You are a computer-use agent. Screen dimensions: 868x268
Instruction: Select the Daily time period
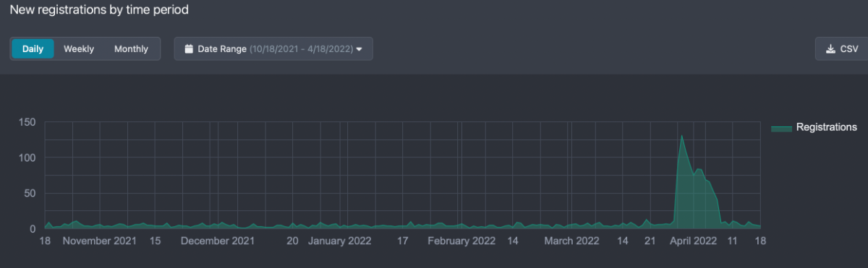click(33, 49)
